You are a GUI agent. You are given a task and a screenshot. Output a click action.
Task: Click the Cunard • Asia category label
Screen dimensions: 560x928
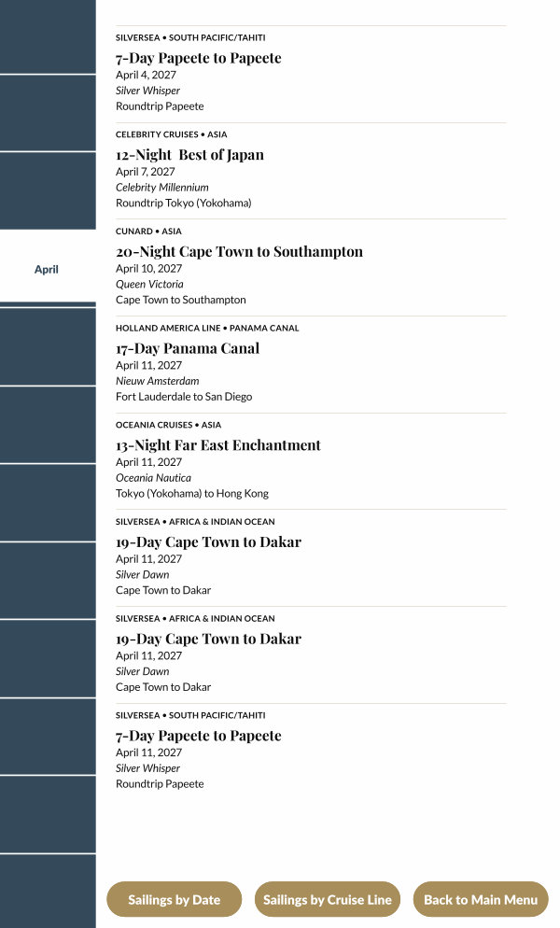[x=148, y=232]
